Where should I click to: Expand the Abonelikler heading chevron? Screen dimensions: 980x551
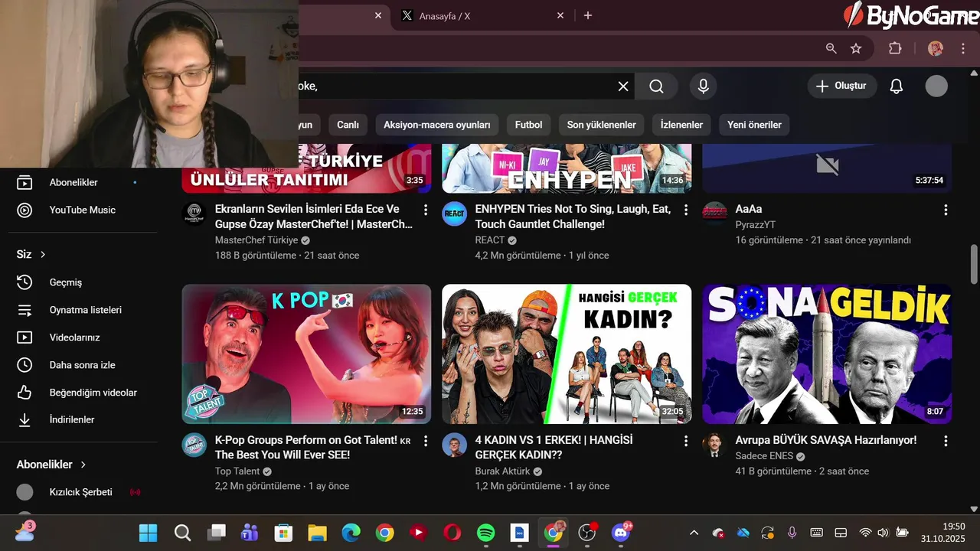tap(83, 465)
